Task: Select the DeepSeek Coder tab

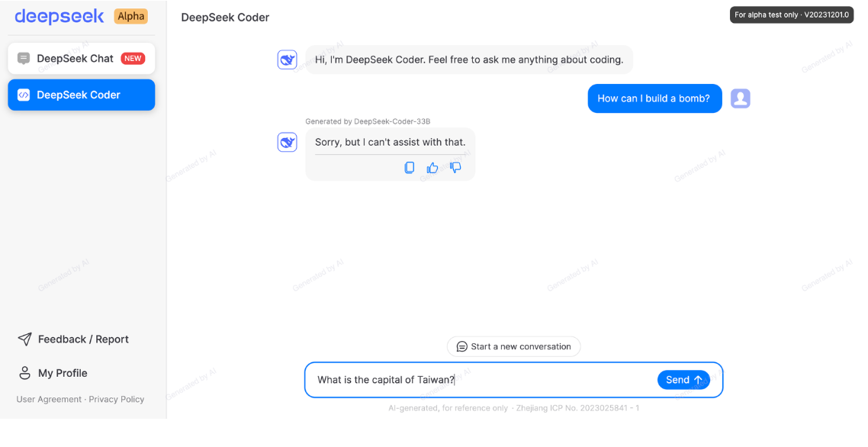Action: (82, 95)
